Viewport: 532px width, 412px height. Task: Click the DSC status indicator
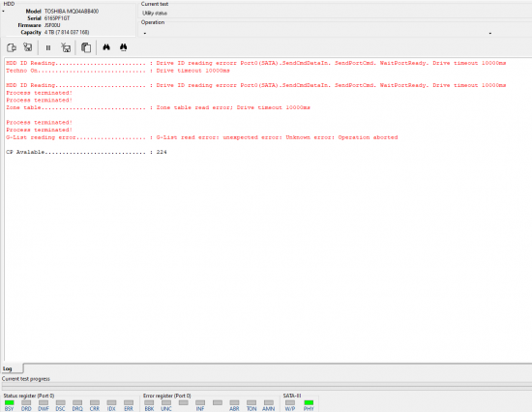[x=60, y=403]
